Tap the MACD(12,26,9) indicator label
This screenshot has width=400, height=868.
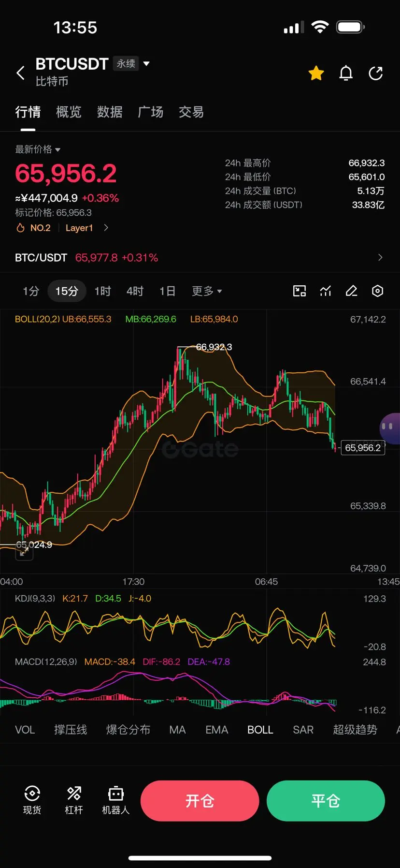click(46, 662)
